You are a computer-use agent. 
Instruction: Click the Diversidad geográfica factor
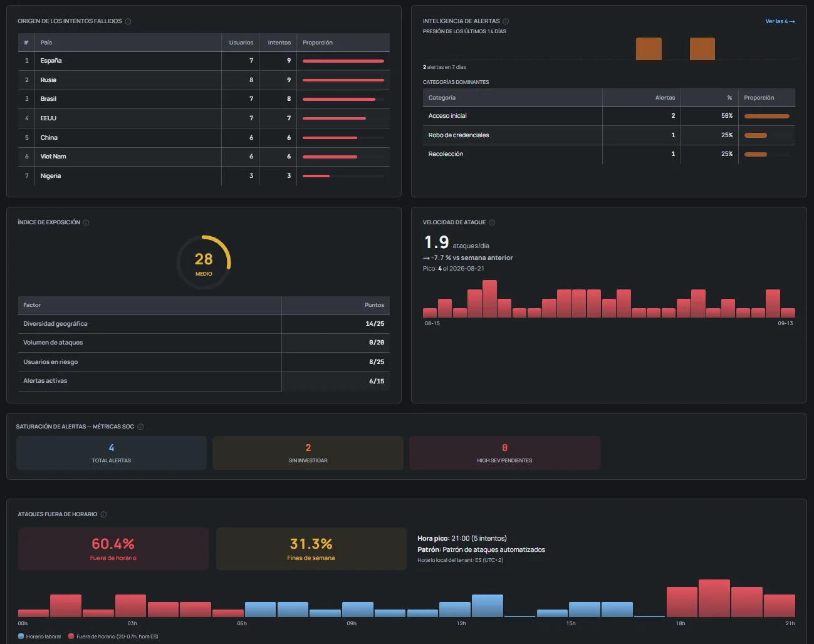click(55, 324)
